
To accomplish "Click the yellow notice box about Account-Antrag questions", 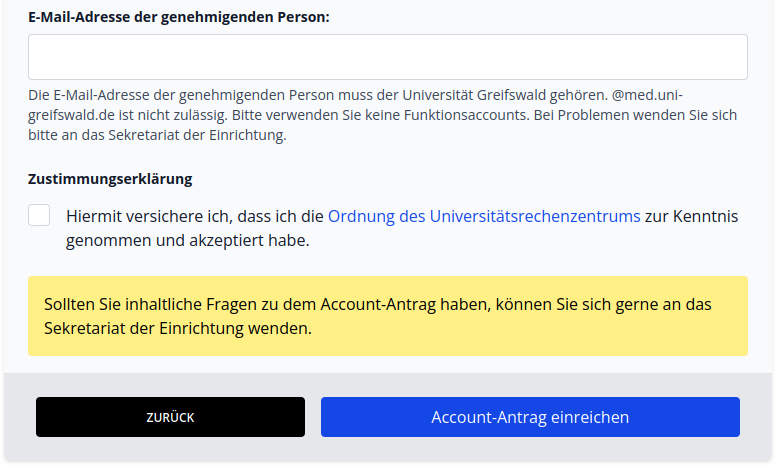I will tap(387, 316).
